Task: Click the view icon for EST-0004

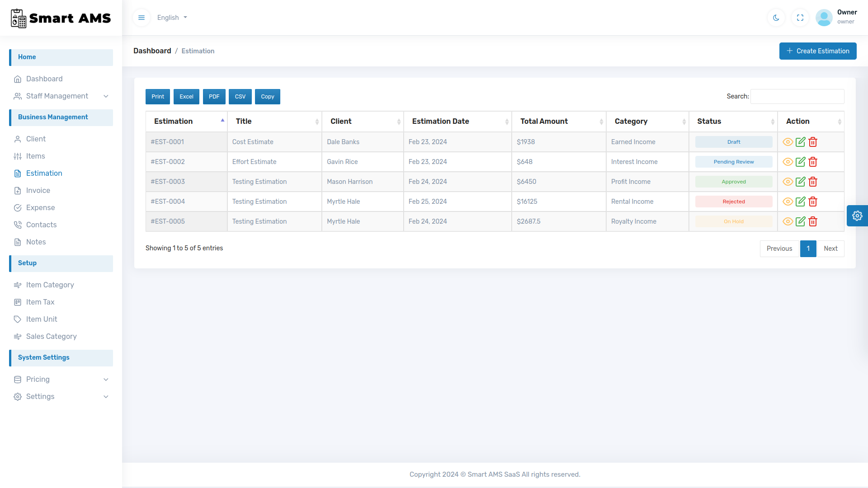Action: [788, 202]
